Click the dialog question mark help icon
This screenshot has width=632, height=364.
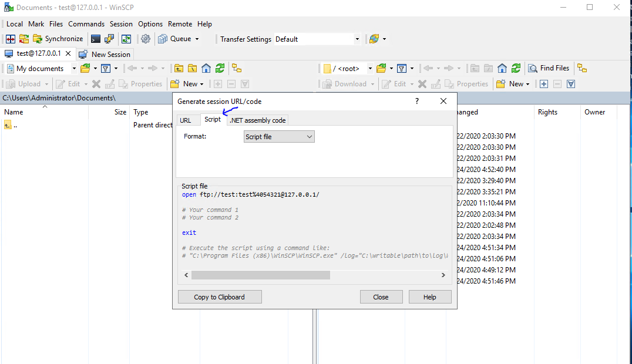417,101
